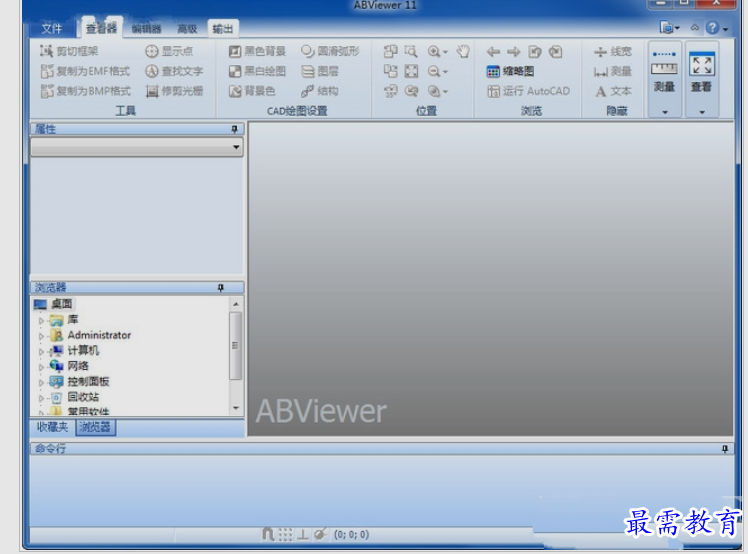The image size is (748, 554).
Task: Click the zoom in magnifier icon
Action: [434, 51]
